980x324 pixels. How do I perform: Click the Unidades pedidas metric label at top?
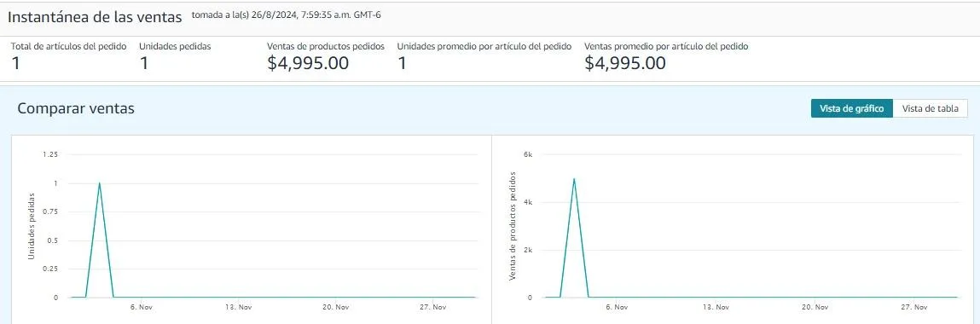(175, 46)
